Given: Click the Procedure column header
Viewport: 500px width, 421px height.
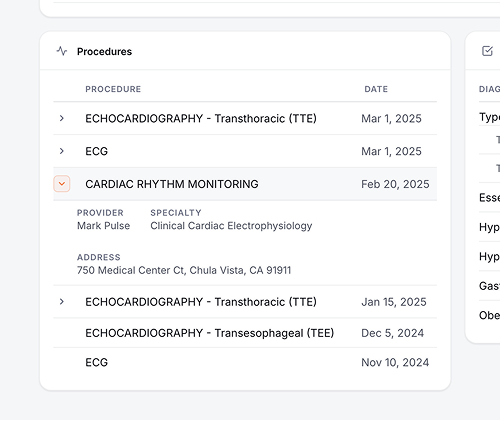Looking at the screenshot, I should coord(113,89).
